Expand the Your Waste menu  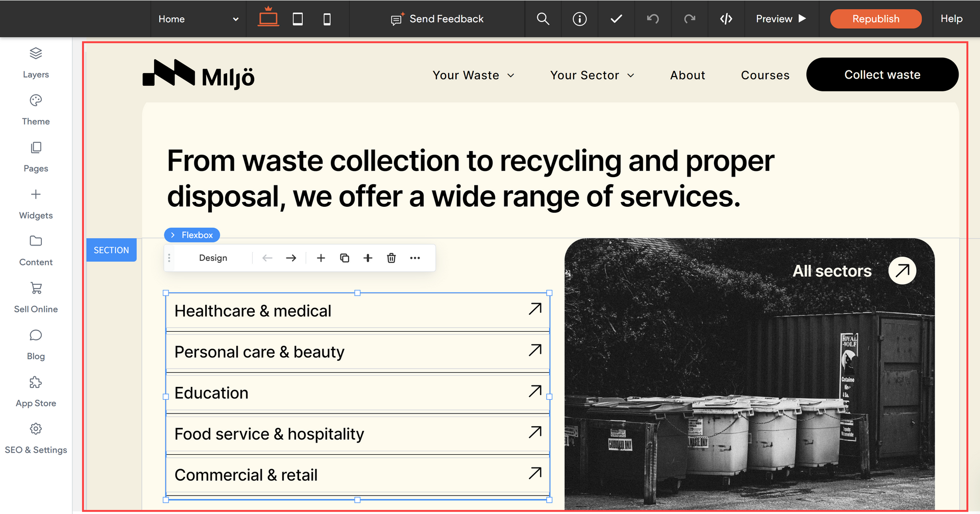tap(473, 75)
